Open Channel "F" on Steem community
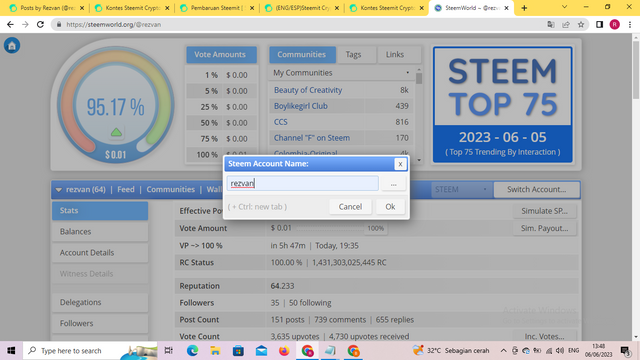The image size is (640, 360). pyautogui.click(x=311, y=138)
